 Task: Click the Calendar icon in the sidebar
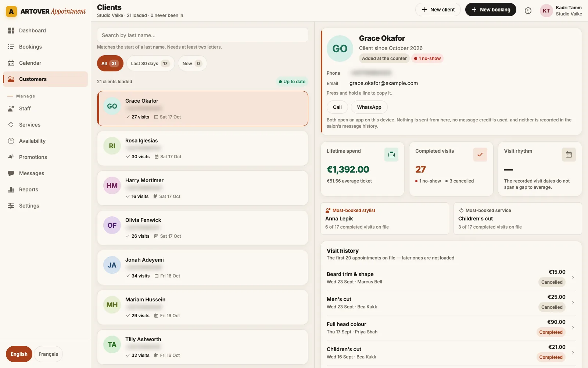11,63
